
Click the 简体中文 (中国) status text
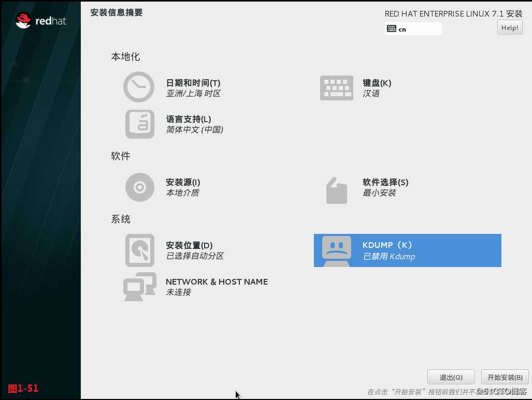[194, 129]
